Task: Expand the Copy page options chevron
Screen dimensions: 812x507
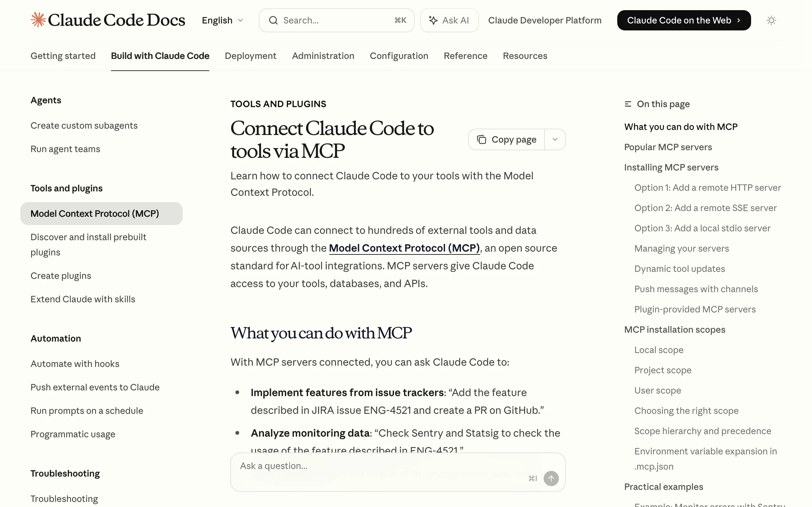Action: pos(555,139)
